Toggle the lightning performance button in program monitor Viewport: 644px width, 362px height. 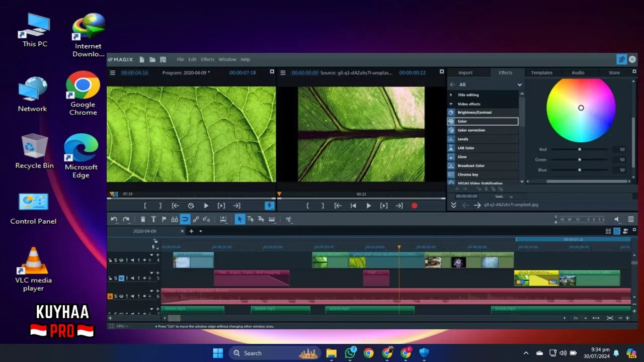click(x=270, y=206)
